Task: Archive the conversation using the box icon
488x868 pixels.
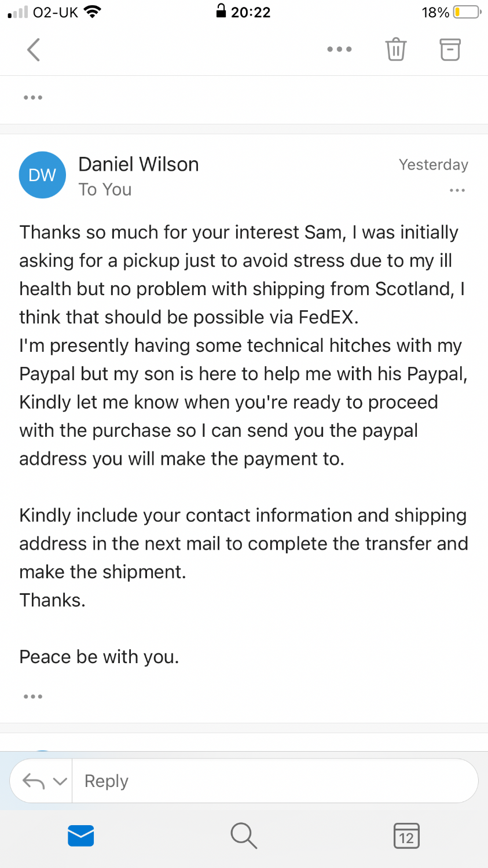Action: point(450,50)
